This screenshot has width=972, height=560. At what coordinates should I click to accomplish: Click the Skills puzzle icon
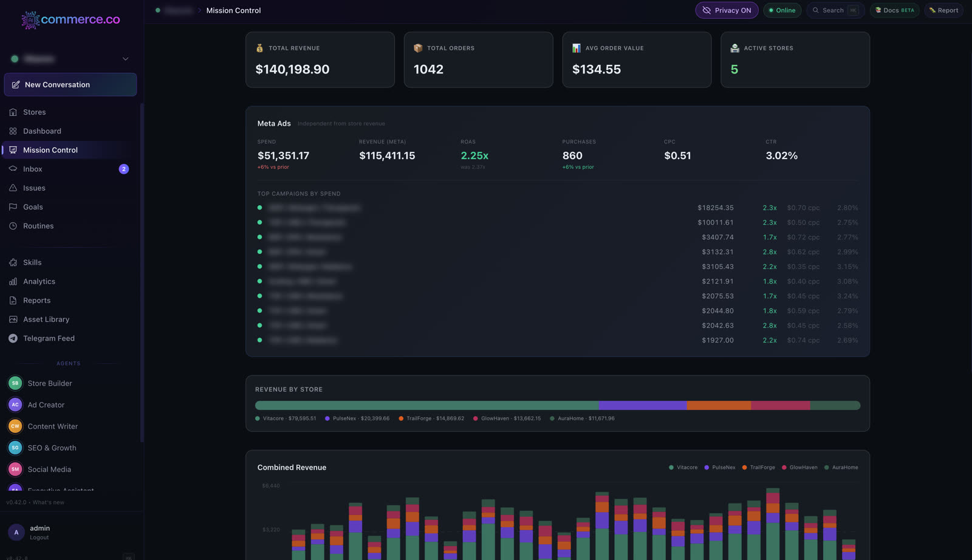pos(13,262)
